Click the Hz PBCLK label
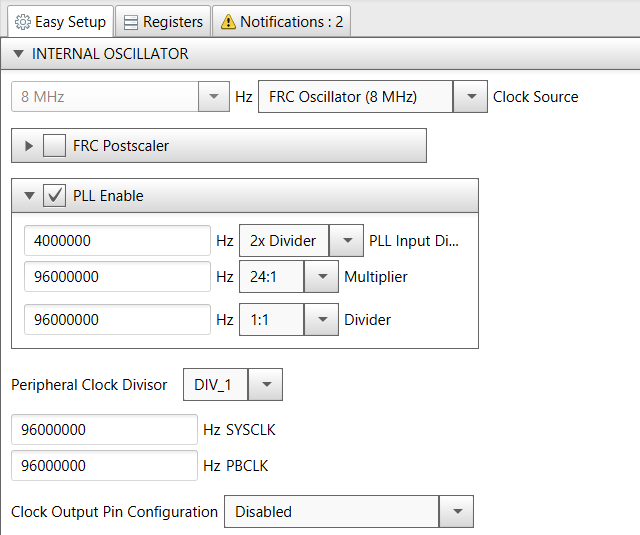The height and width of the screenshot is (535, 640). tap(236, 466)
